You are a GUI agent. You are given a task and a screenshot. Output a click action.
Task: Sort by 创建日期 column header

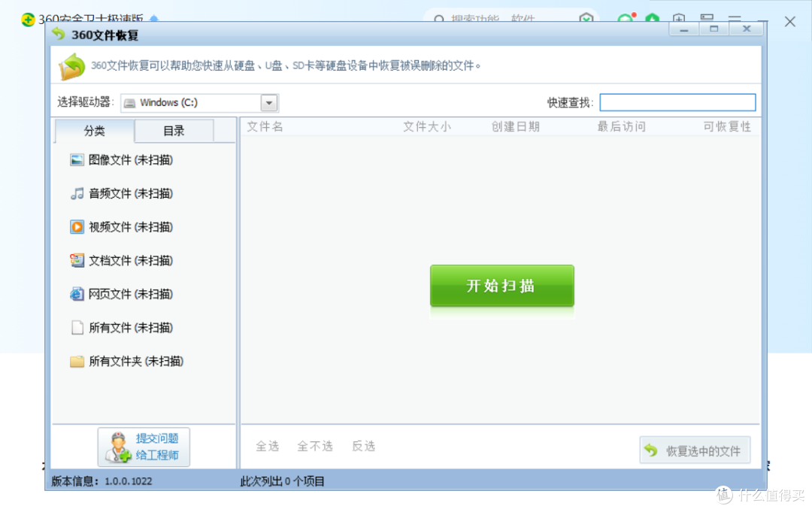[515, 127]
